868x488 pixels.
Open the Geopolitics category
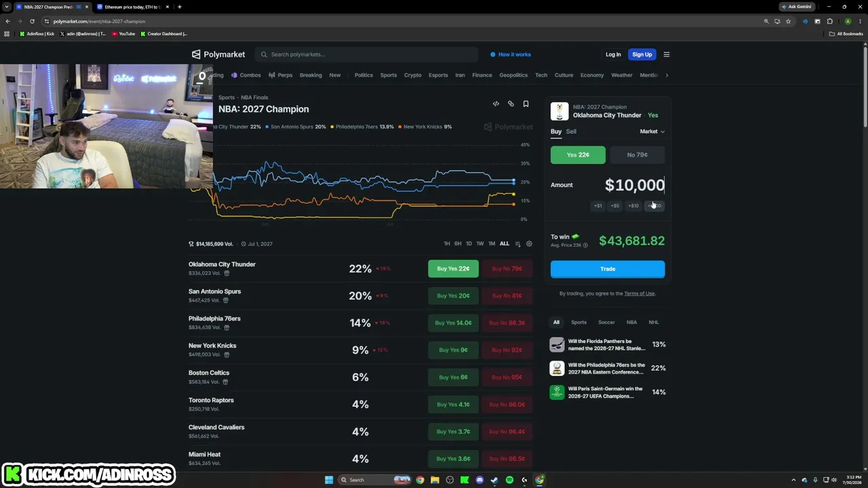[513, 75]
